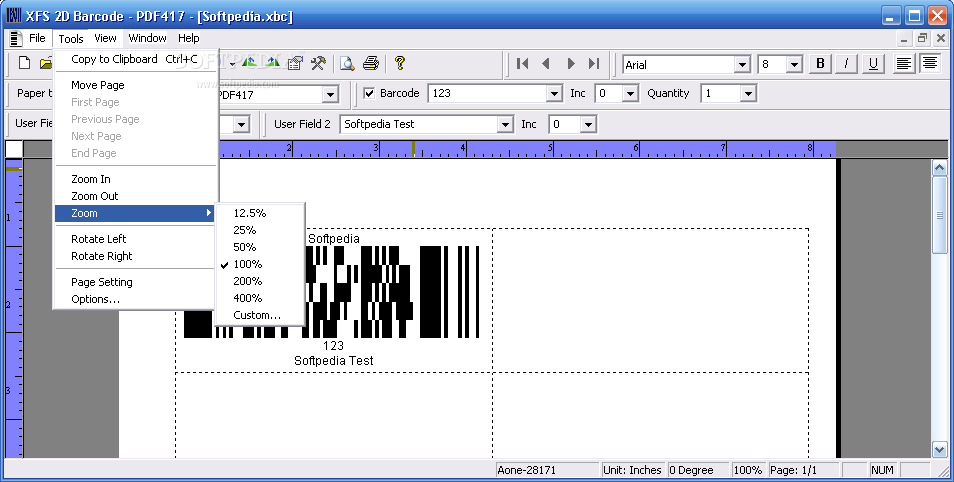Screen dimensions: 954x482
Task: Open Options... from Tools menu
Action: pyautogui.click(x=135, y=299)
